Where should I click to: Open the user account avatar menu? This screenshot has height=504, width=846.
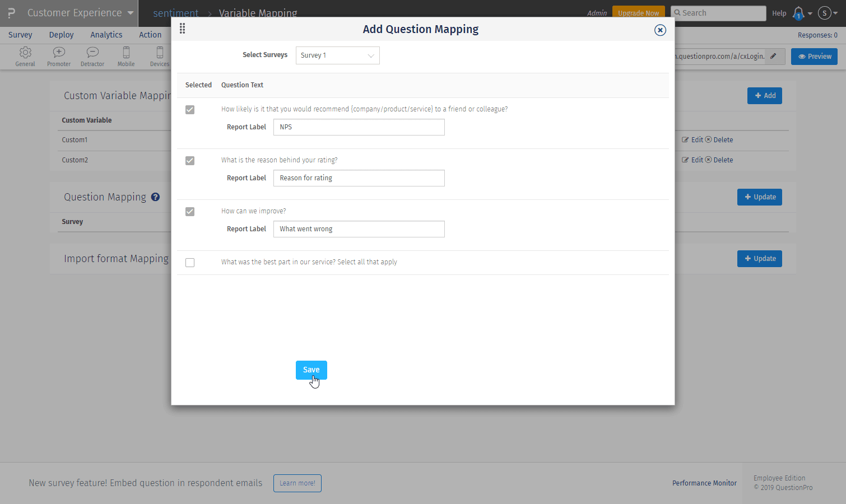[825, 13]
